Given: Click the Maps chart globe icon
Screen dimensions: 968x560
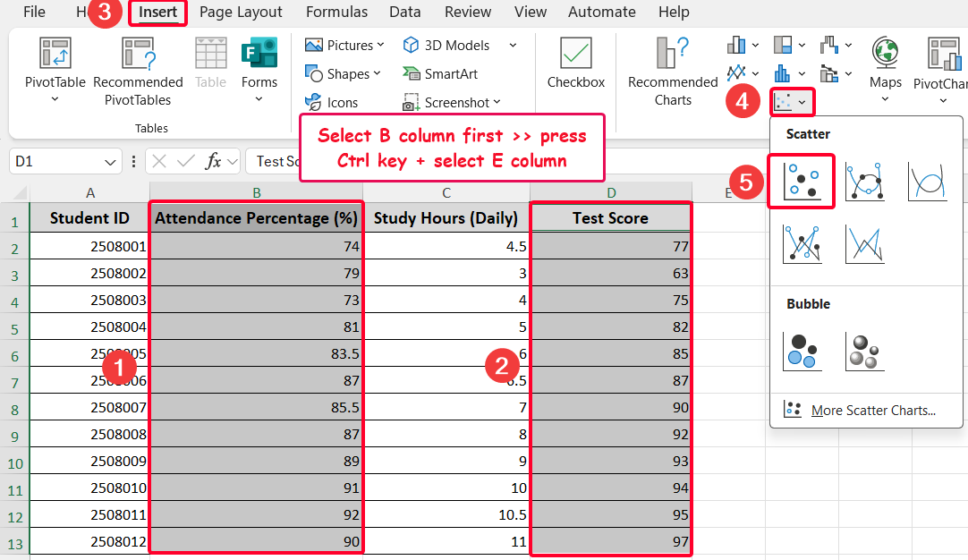Looking at the screenshot, I should coord(885,53).
